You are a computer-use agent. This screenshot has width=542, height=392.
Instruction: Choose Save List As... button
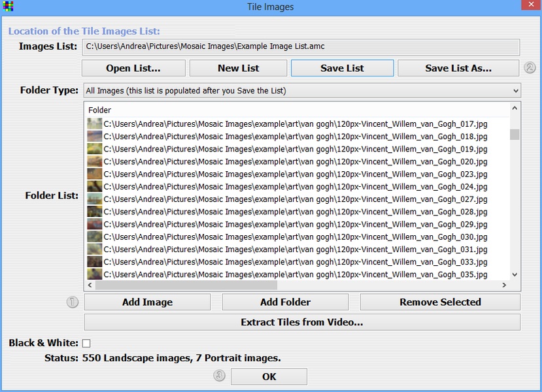(x=458, y=68)
